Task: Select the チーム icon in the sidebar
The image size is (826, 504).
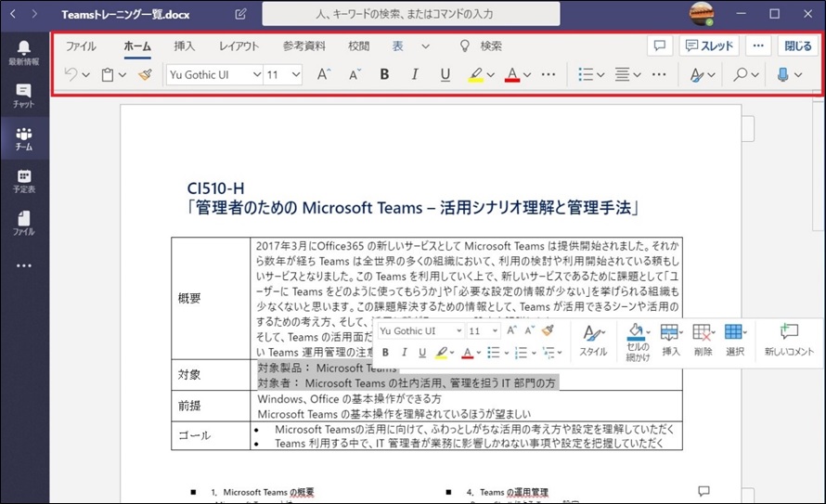Action: click(x=24, y=139)
